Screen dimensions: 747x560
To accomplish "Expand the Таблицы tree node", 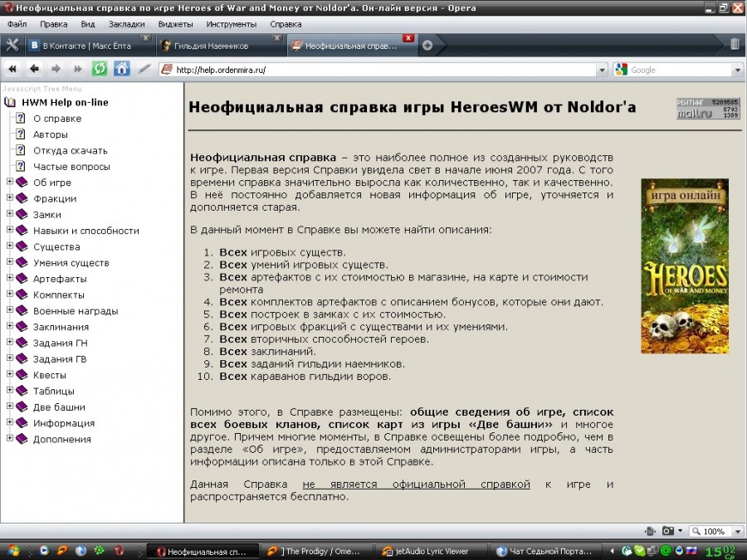I will tap(9, 390).
